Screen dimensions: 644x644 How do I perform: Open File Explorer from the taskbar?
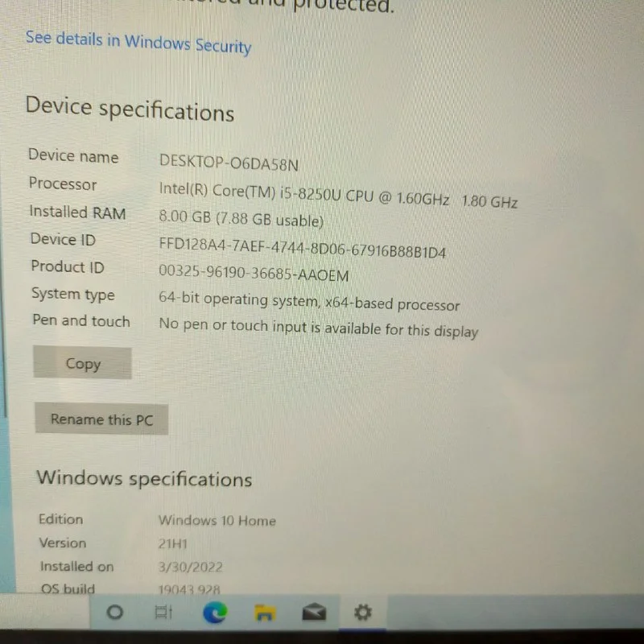(265, 613)
